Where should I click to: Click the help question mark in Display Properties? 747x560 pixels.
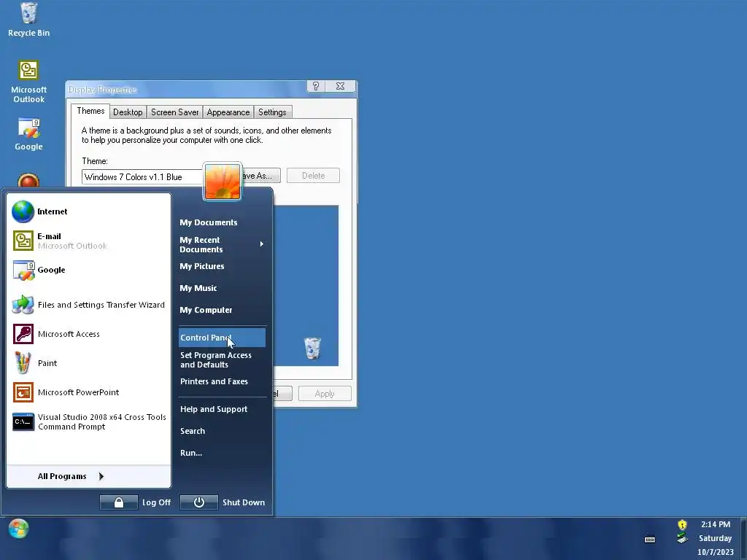pos(315,86)
